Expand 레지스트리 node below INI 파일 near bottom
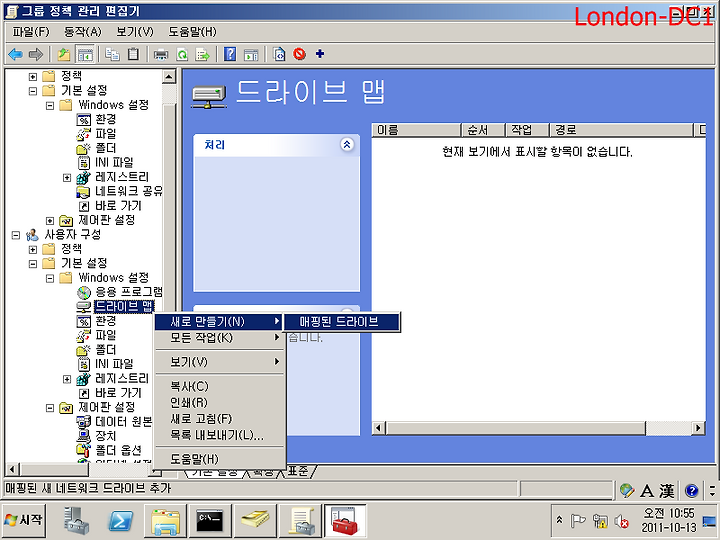Image resolution: width=720 pixels, height=540 pixels. click(67, 379)
